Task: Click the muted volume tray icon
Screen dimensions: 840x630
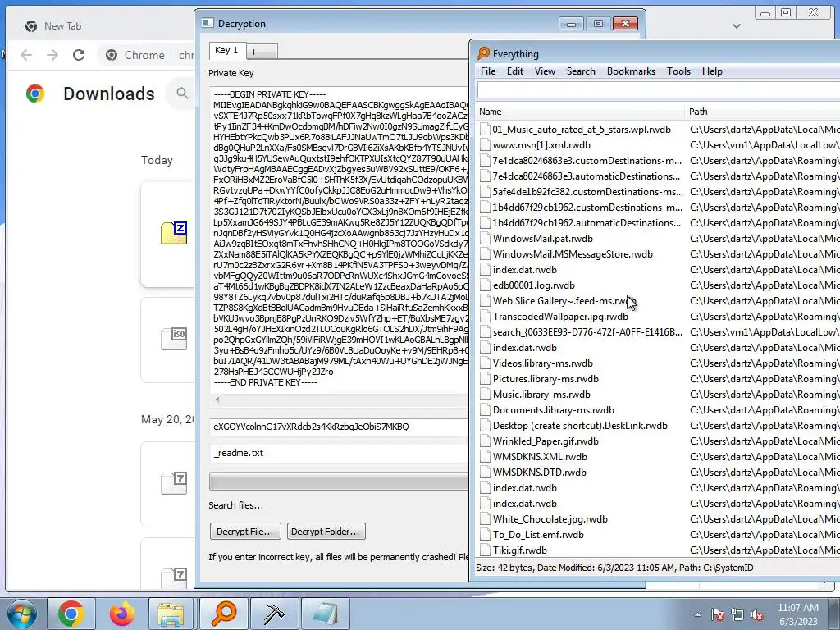Action: 757,614
